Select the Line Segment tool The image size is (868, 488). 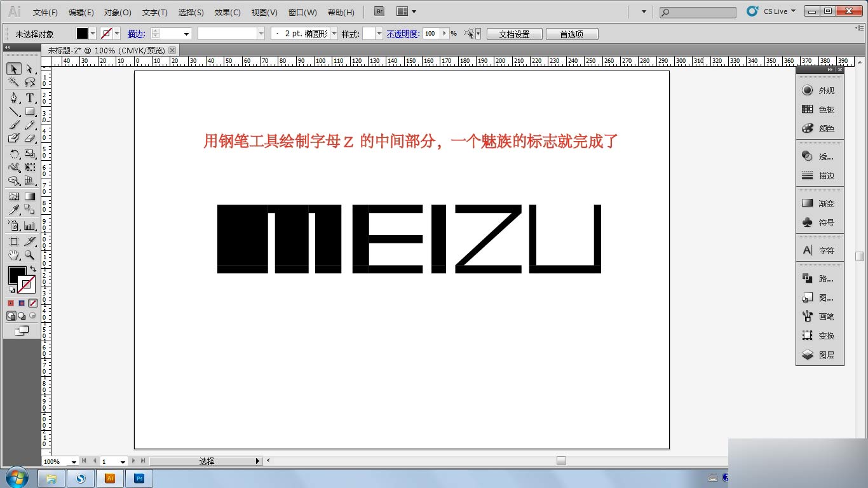[x=14, y=112]
